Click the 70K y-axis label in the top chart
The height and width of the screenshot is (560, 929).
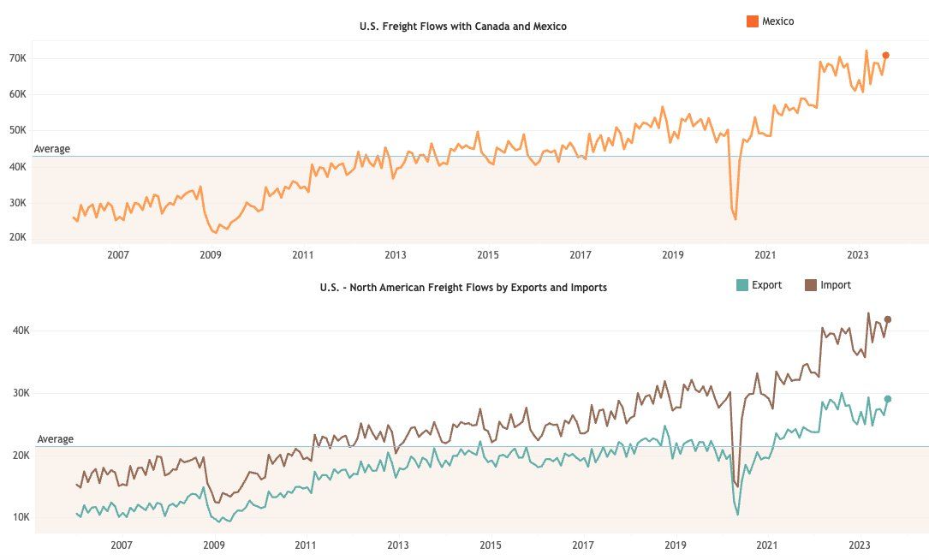(17, 58)
